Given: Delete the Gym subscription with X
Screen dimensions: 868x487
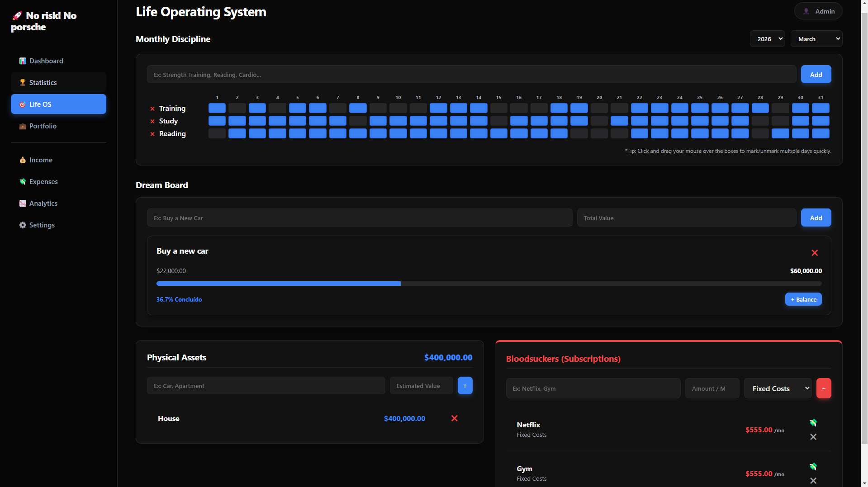Looking at the screenshot, I should pos(813,481).
